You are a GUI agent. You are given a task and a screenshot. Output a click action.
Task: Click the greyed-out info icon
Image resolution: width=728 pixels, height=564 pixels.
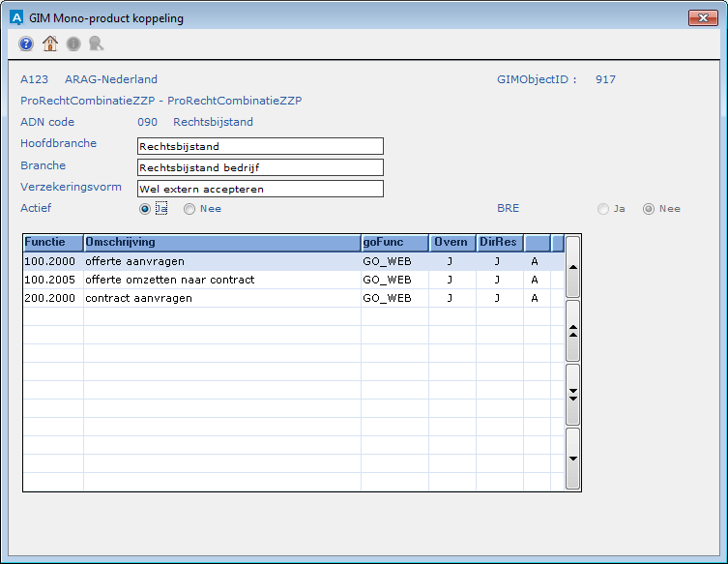click(73, 44)
